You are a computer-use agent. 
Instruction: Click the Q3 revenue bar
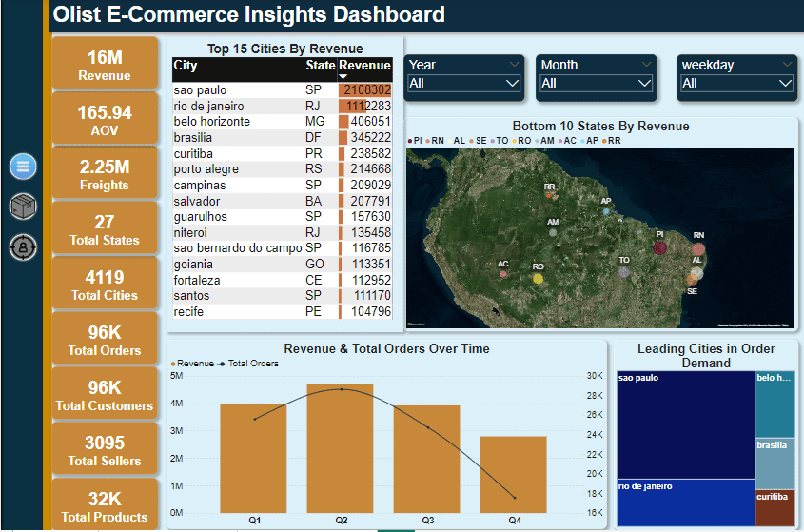pos(426,459)
